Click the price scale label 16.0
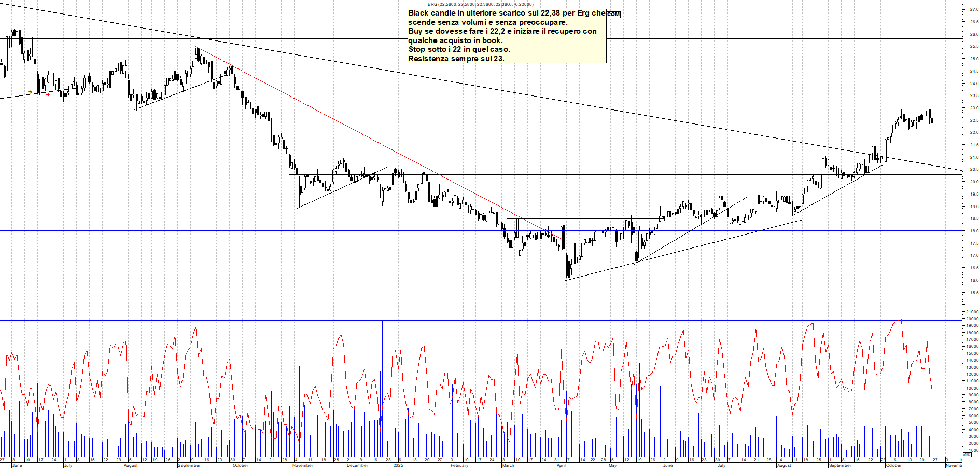The height and width of the screenshot is (468, 980). pyautogui.click(x=973, y=280)
